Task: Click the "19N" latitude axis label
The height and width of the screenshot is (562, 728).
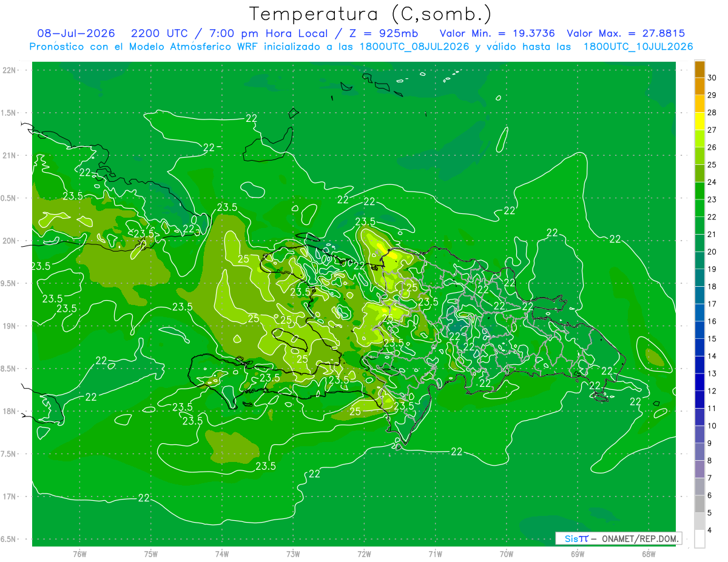Action: [10, 326]
